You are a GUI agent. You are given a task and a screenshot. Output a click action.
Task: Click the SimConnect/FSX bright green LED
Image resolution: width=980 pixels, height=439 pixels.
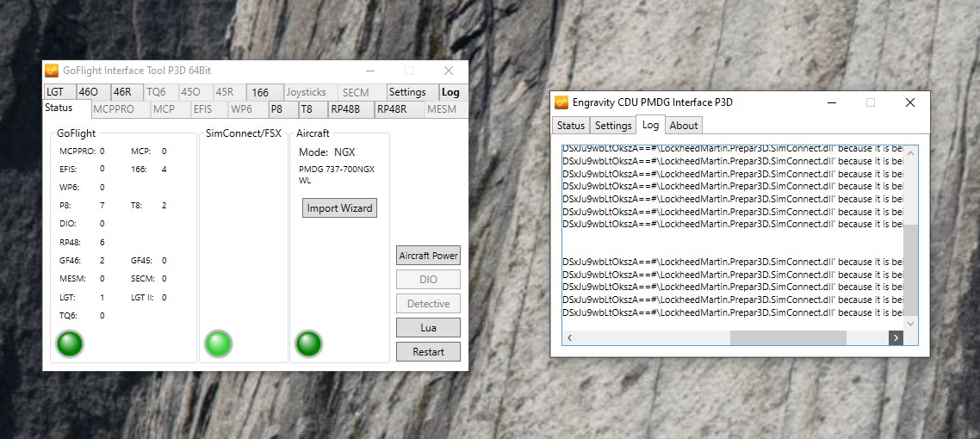[x=219, y=344]
